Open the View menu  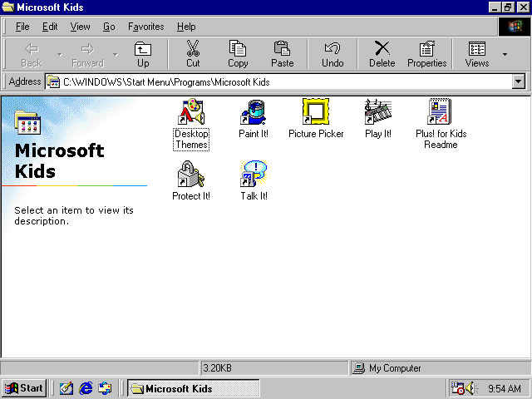(80, 27)
